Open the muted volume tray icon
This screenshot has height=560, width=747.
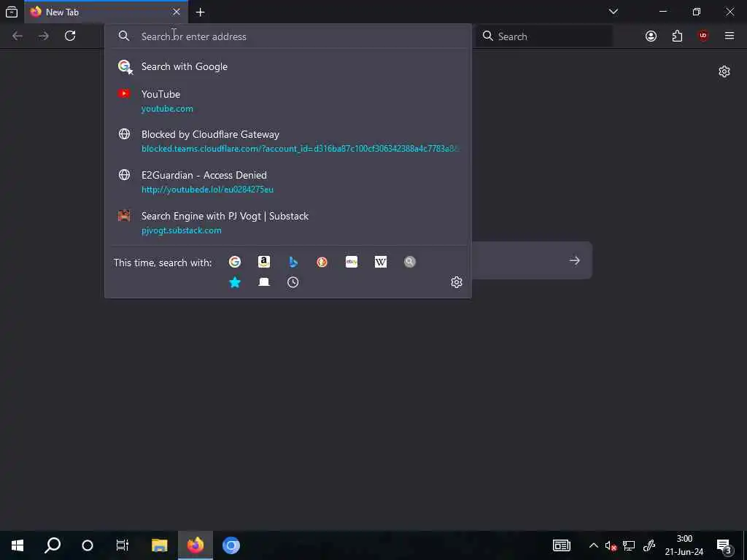(x=611, y=545)
